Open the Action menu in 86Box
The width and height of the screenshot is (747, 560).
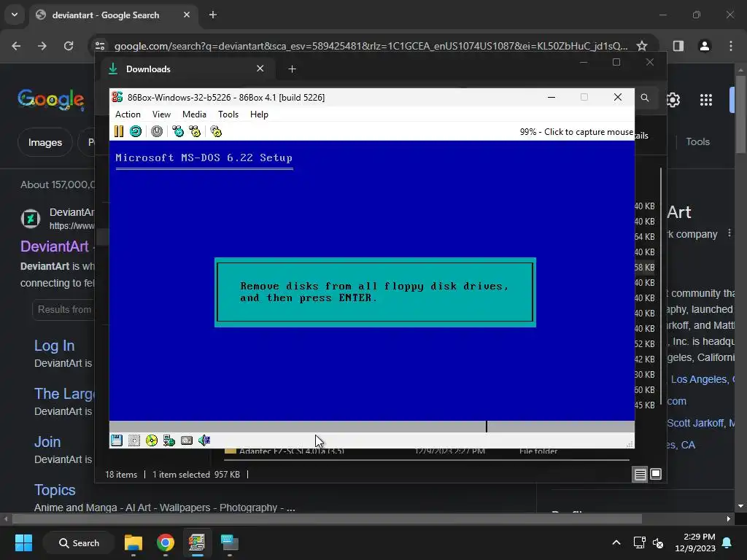(128, 114)
